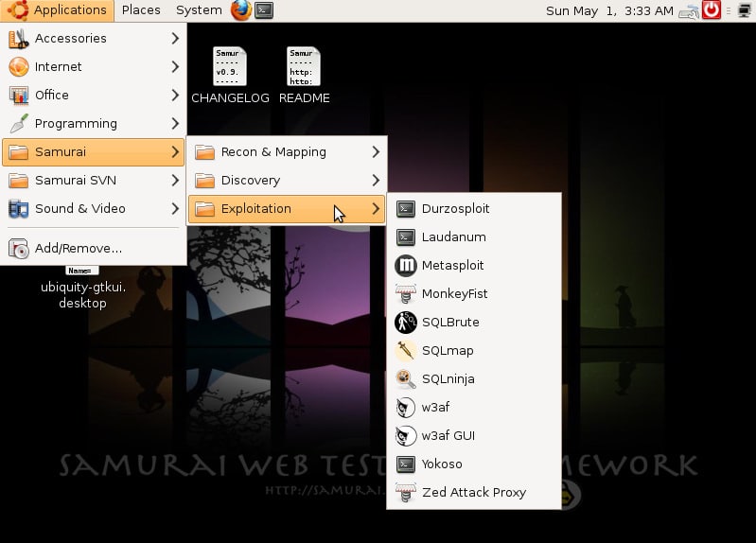Open the Places menu
The image size is (756, 543).
pyautogui.click(x=141, y=10)
